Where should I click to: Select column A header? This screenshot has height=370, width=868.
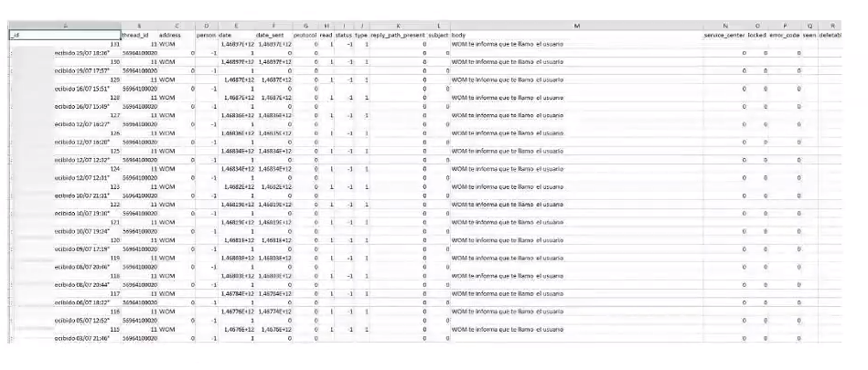pos(65,26)
